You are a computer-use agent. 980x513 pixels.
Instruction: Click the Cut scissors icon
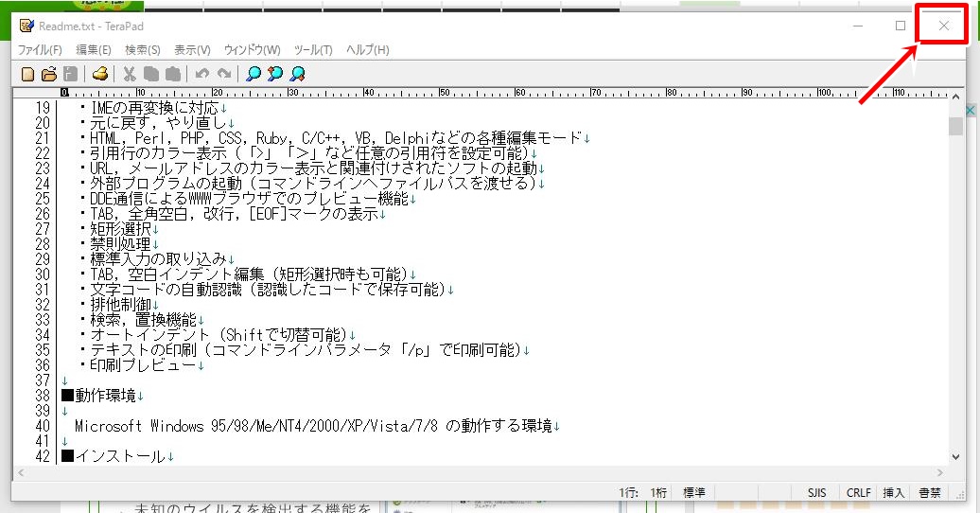coord(130,74)
